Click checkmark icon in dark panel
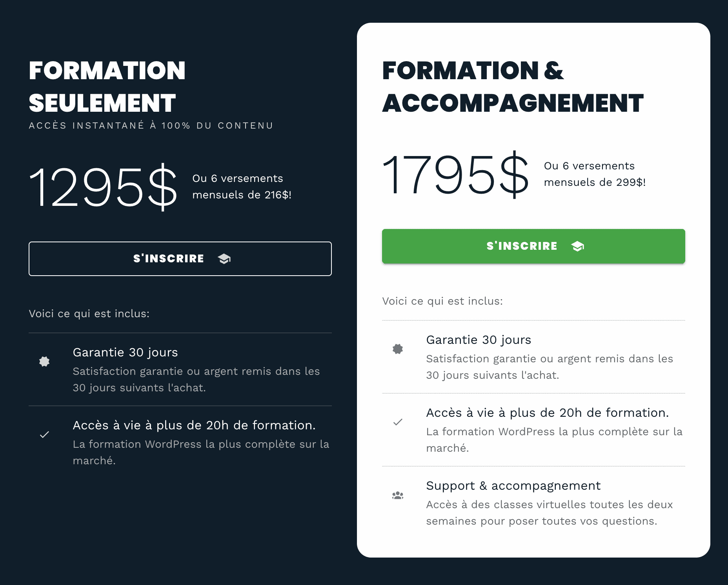 44,434
